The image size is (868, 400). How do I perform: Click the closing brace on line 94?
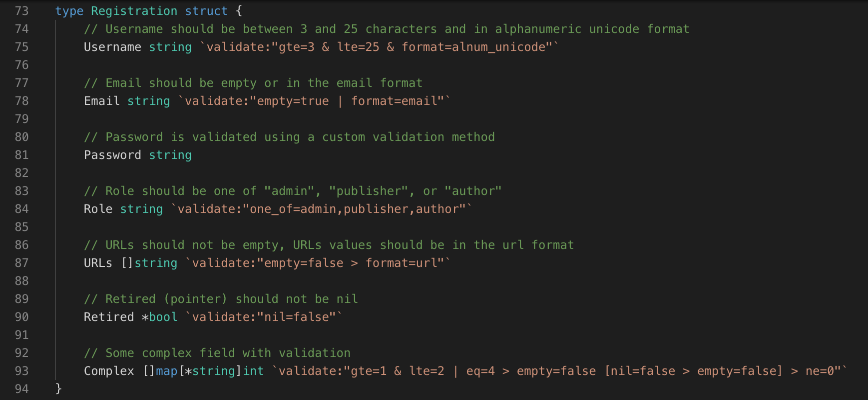(58, 388)
